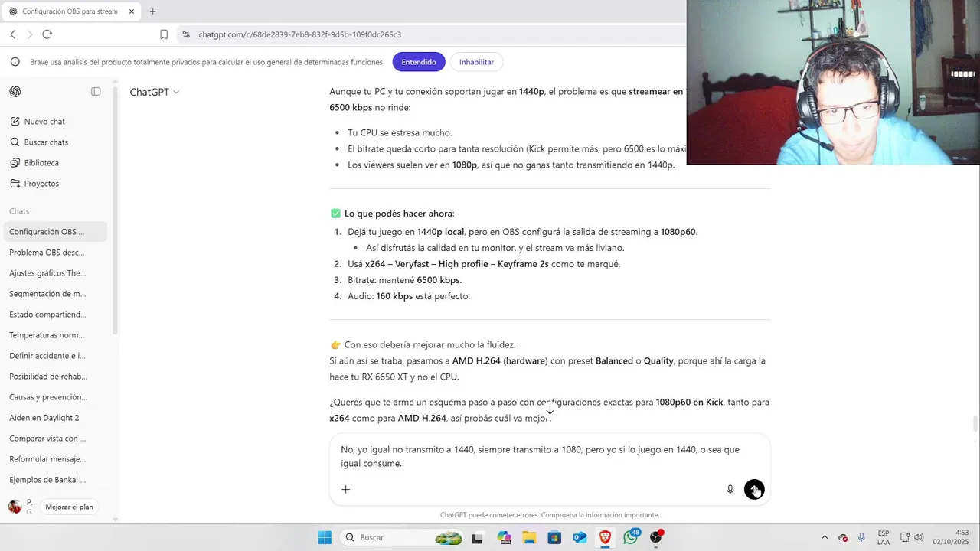The image size is (980, 551).
Task: Open chat 'Problema OBS desc...'
Action: (x=56, y=253)
